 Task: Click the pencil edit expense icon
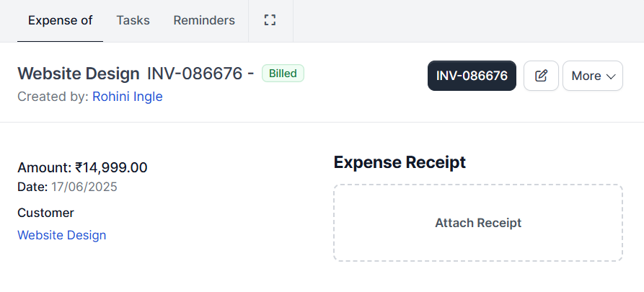click(541, 76)
